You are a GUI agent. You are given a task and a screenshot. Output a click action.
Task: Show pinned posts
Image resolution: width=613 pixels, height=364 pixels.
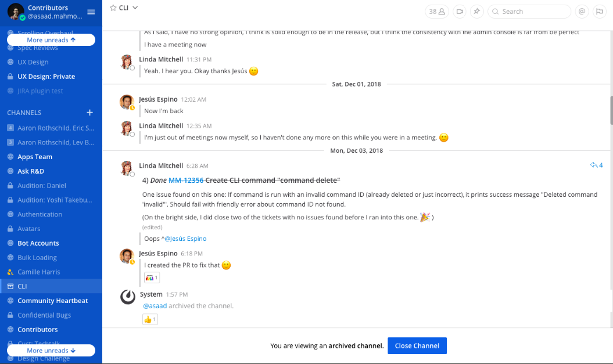pyautogui.click(x=477, y=12)
